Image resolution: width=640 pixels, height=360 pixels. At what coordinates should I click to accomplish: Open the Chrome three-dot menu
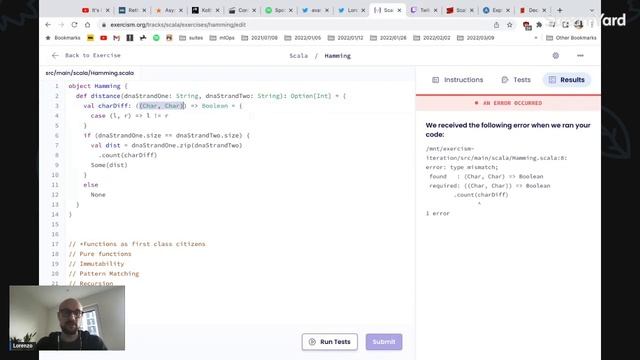coord(592,25)
